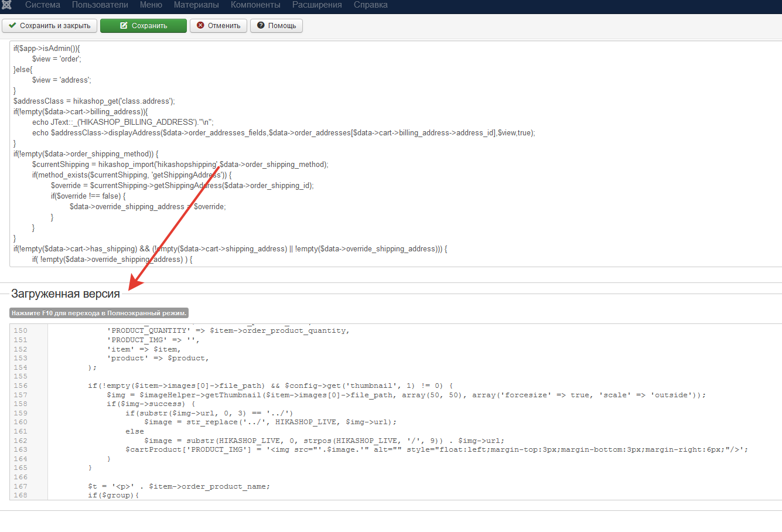Image resolution: width=782 pixels, height=532 pixels.
Task: Click the $view = 'order' line in upper editor
Action: 56,59
